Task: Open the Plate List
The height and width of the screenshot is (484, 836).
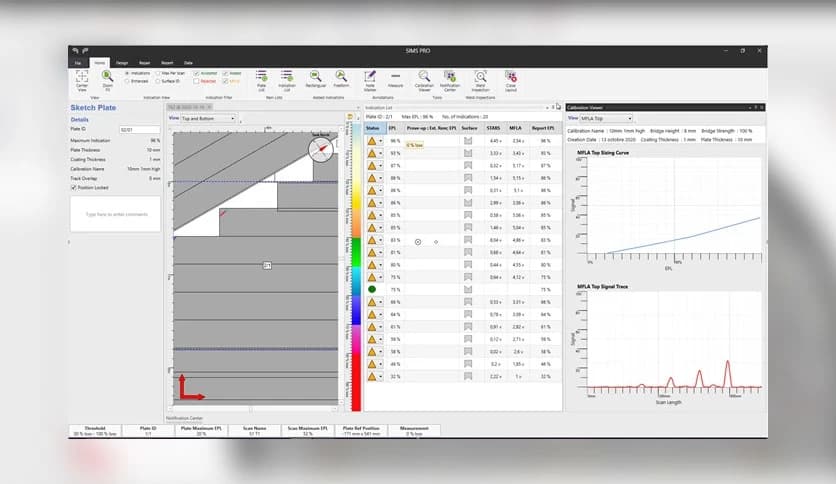Action: (x=261, y=75)
